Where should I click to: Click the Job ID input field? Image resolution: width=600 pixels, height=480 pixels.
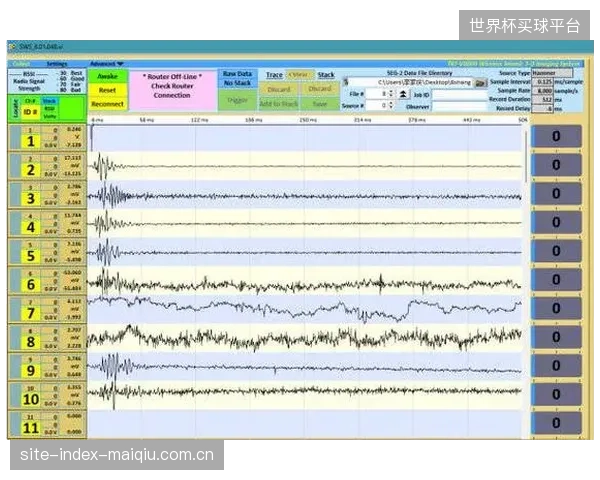pyautogui.click(x=460, y=95)
